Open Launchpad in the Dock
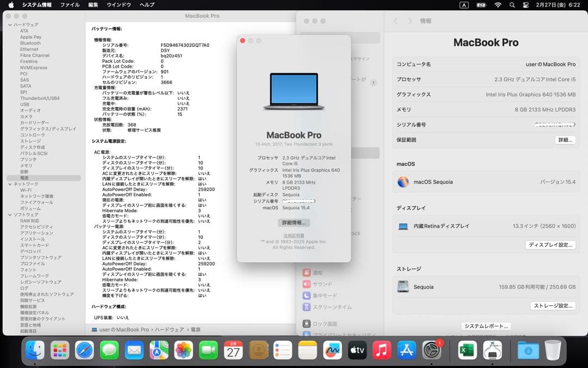Image resolution: width=588 pixels, height=368 pixels. tap(60, 351)
